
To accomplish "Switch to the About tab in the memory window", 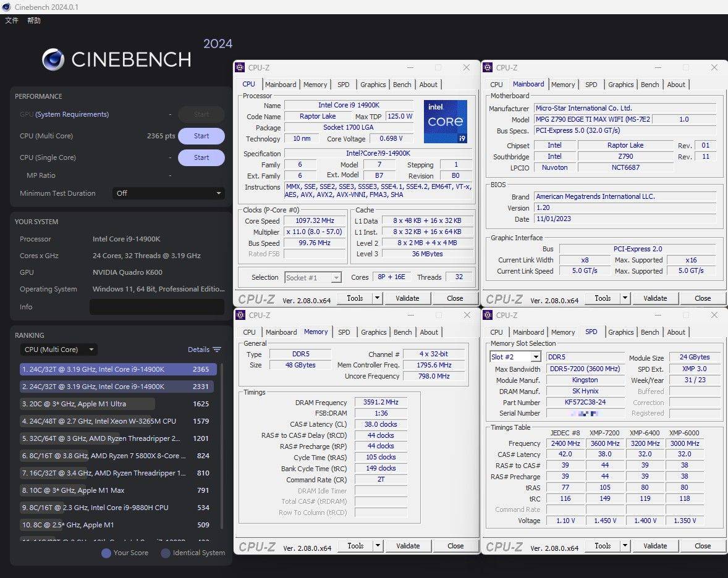I will [x=429, y=332].
